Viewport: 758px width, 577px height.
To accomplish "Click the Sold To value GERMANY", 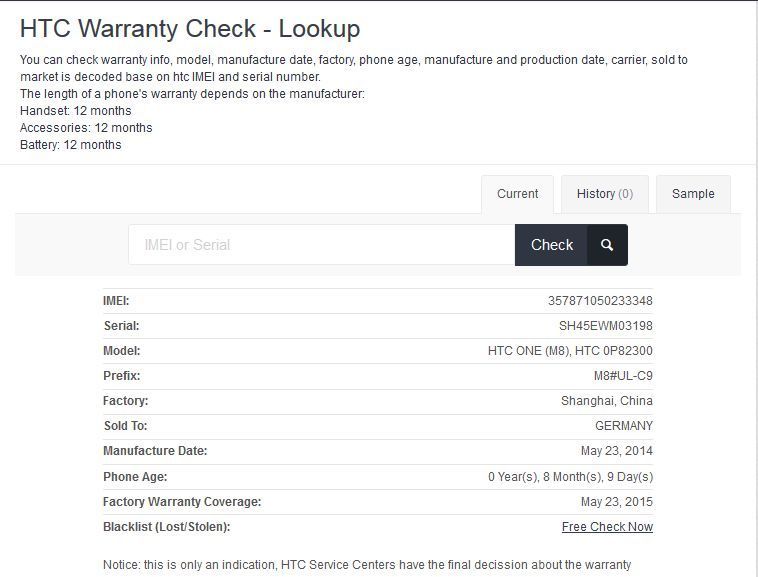I will 624,426.
